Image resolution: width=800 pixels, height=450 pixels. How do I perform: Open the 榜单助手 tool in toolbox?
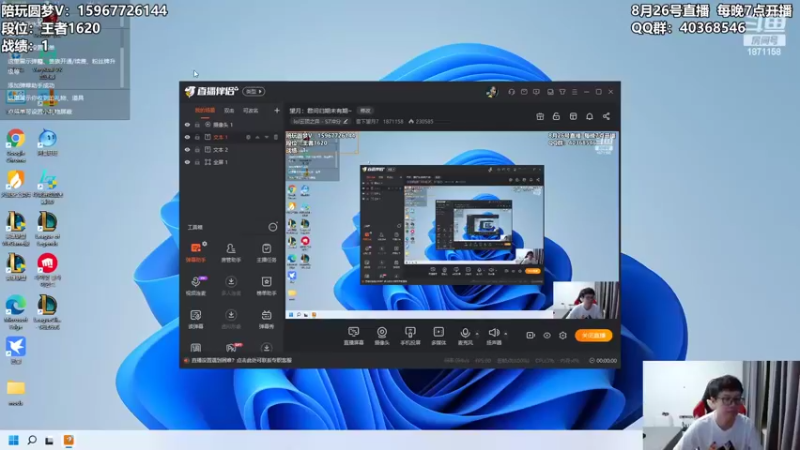coord(266,286)
